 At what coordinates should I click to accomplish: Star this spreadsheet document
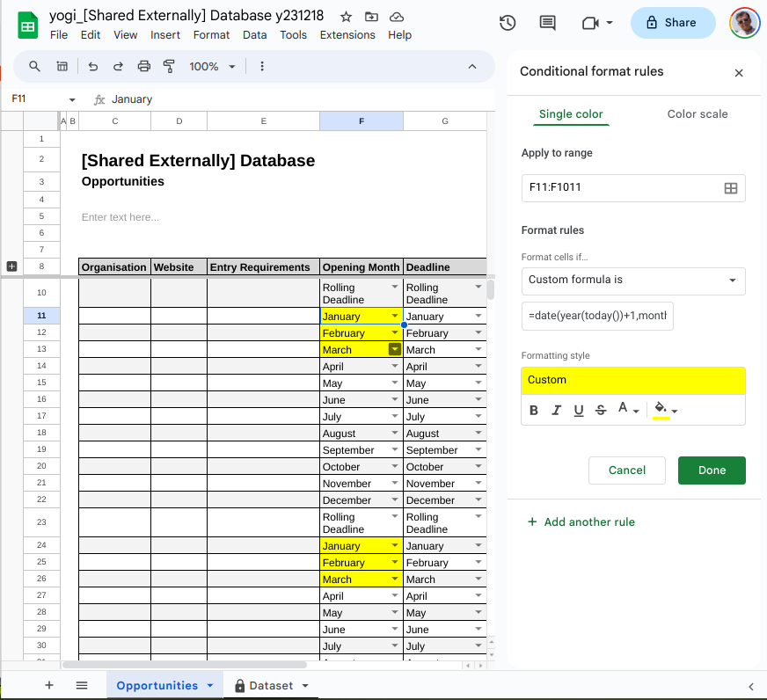pos(347,17)
